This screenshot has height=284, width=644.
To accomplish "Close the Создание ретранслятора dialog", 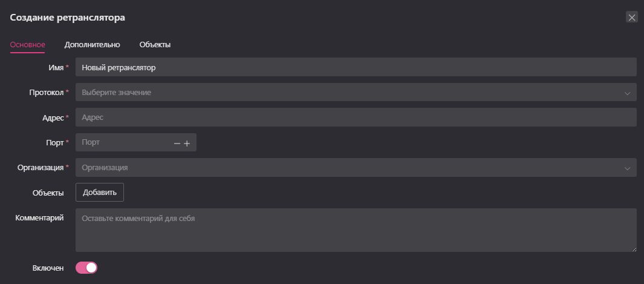I will click(632, 18).
